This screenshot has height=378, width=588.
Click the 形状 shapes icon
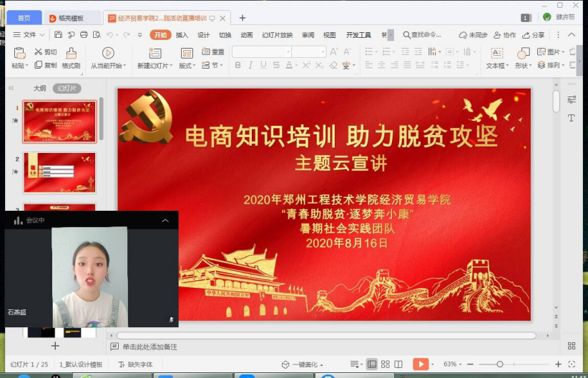pyautogui.click(x=523, y=53)
